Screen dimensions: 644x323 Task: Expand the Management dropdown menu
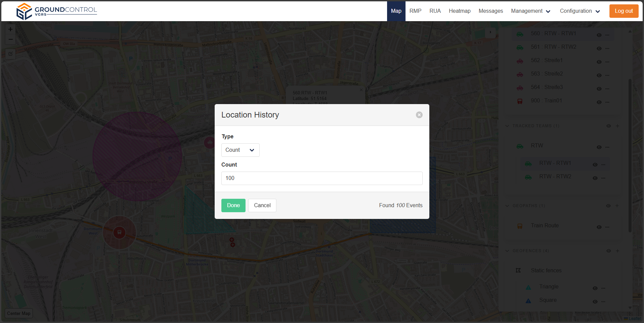tap(530, 11)
